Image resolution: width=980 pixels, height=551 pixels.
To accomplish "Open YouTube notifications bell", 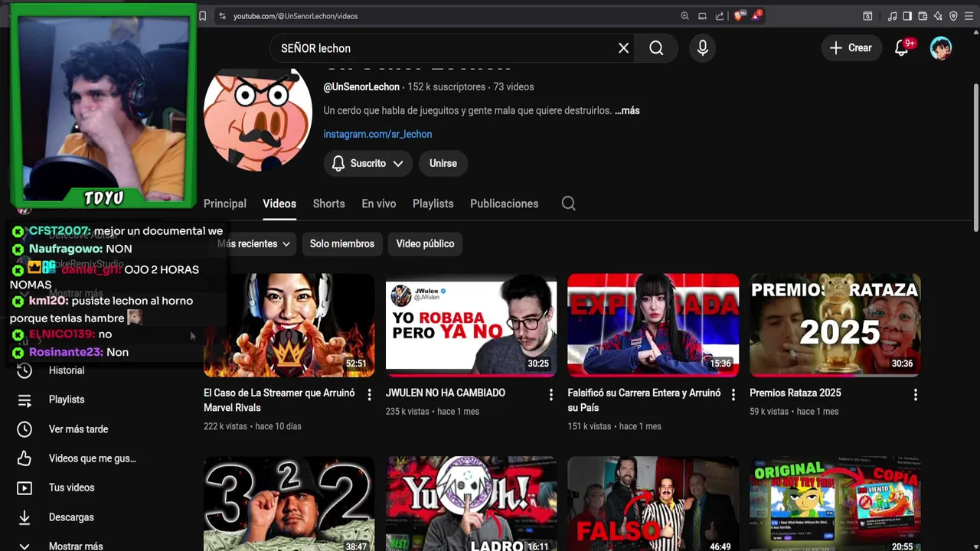I will click(x=902, y=48).
